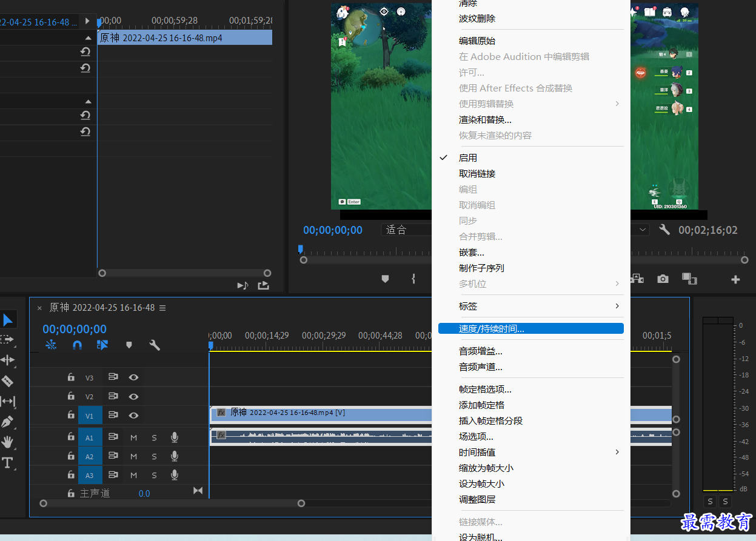Viewport: 756px width, 541px height.
Task: Solo audio track A2
Action: [x=154, y=457]
